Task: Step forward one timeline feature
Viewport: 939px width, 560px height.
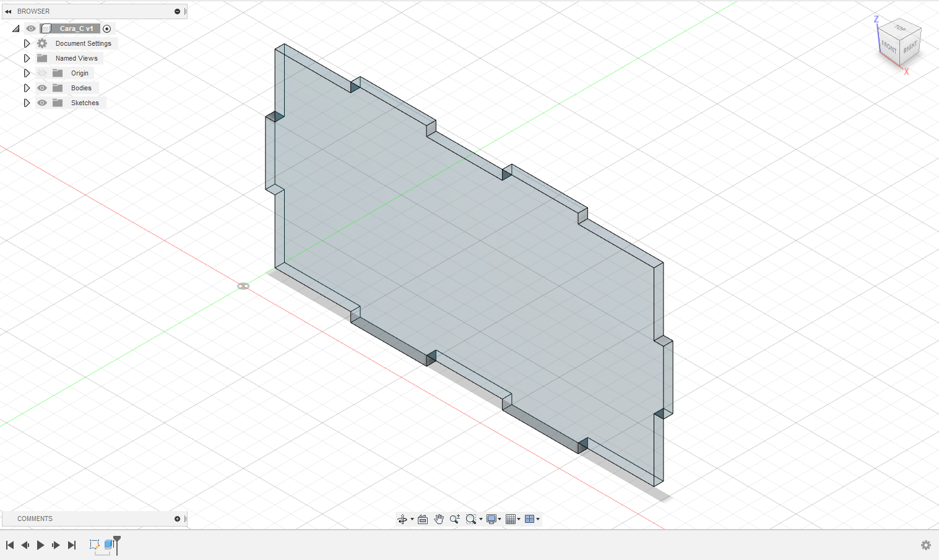Action: coord(56,545)
